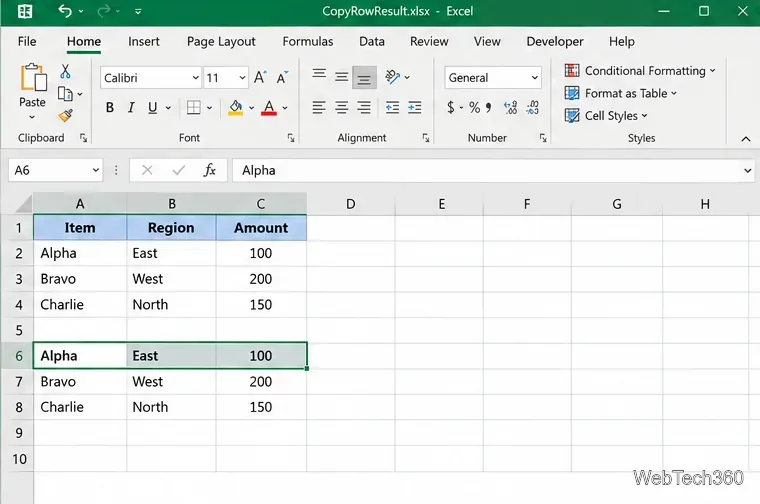760x504 pixels.
Task: Set Middle Align vertical alignment
Action: pyautogui.click(x=342, y=77)
